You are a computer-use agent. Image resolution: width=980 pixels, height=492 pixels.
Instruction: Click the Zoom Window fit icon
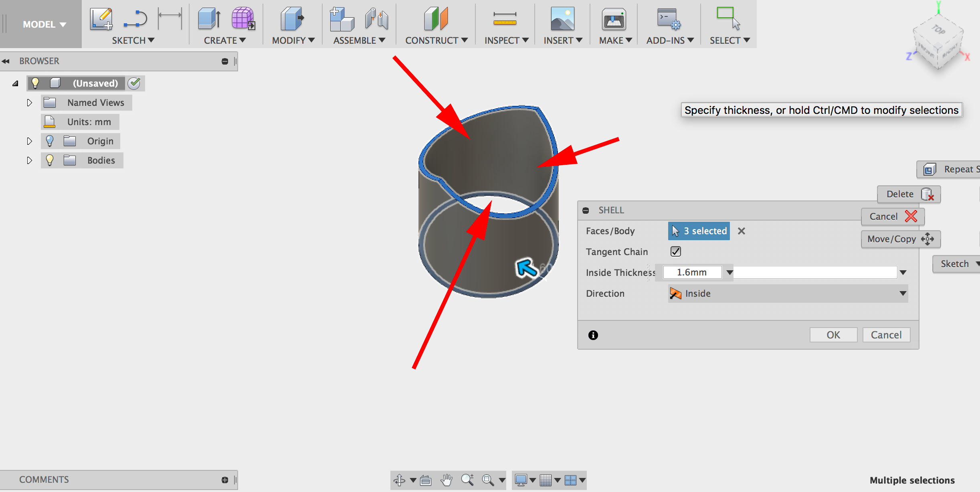[488, 480]
